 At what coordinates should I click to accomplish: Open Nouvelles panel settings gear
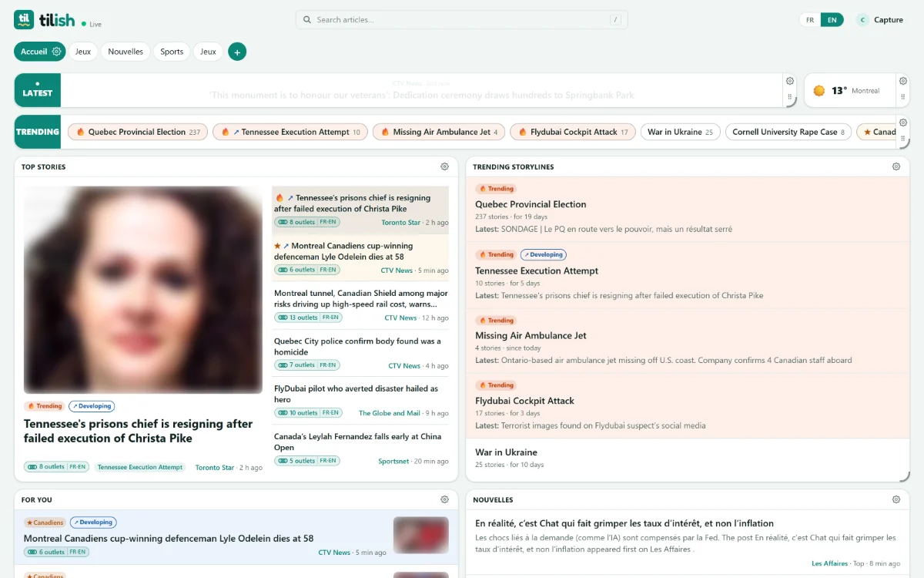896,499
